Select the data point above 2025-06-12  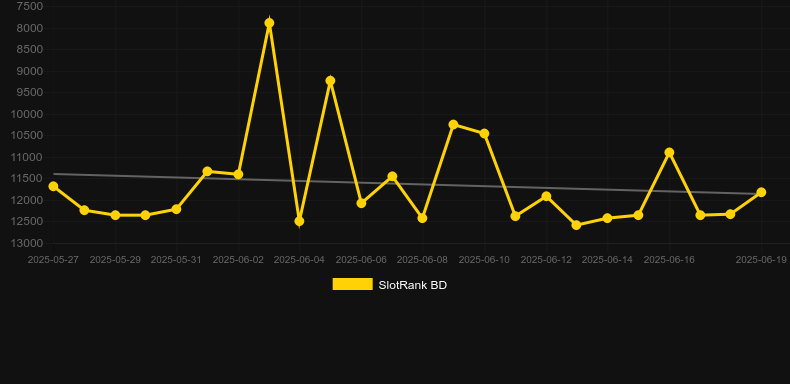coord(546,196)
